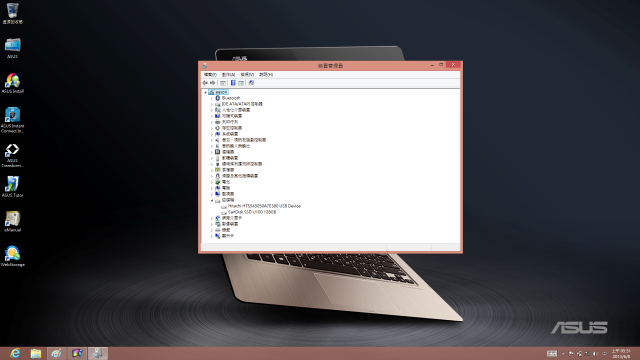Click the scan for hardware changes icon
The width and height of the screenshot is (640, 360).
pyautogui.click(x=251, y=83)
